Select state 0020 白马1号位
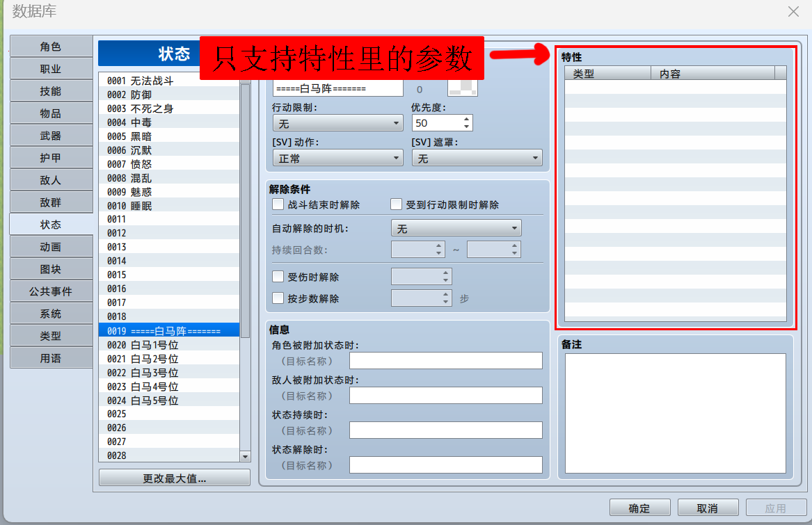 (169, 344)
